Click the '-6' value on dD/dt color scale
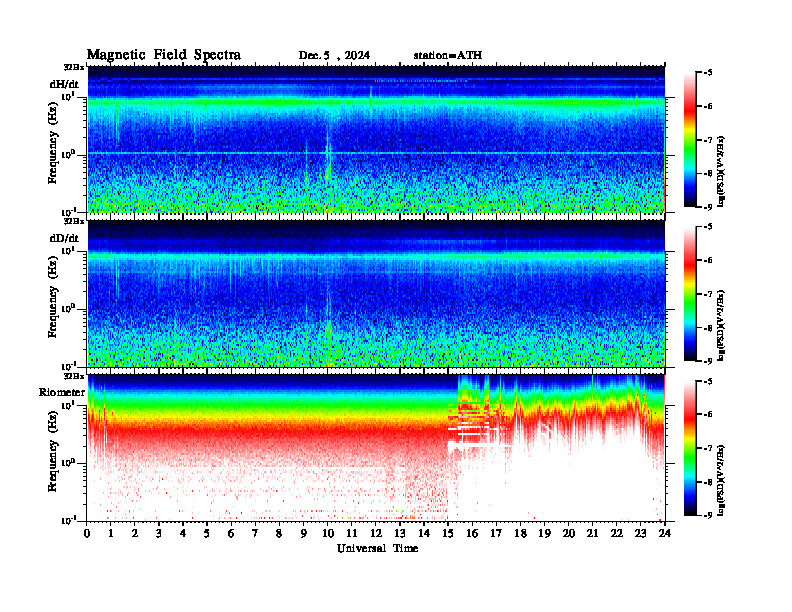 (708, 260)
